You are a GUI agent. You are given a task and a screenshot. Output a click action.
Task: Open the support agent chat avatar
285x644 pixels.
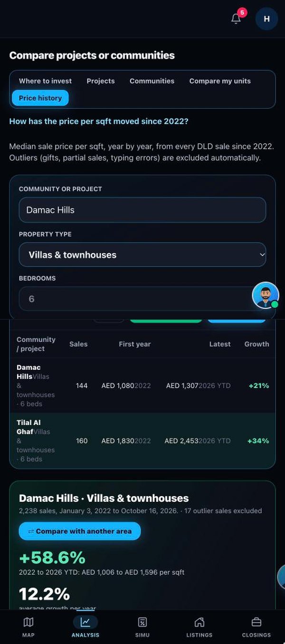click(266, 295)
